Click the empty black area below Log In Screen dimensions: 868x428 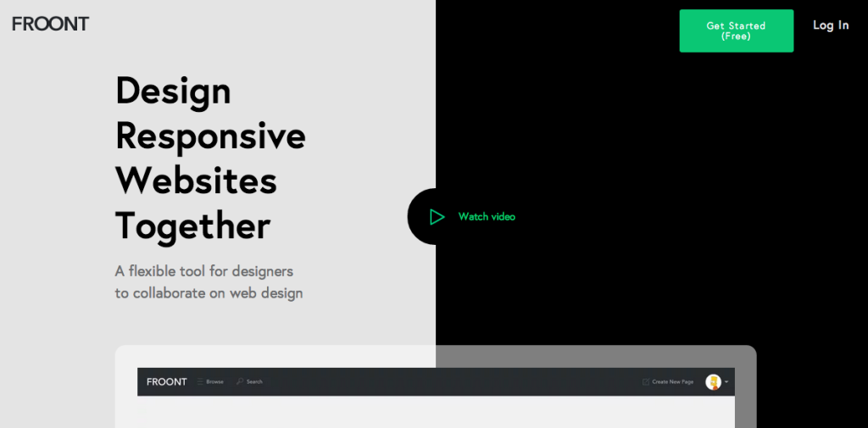(x=814, y=170)
